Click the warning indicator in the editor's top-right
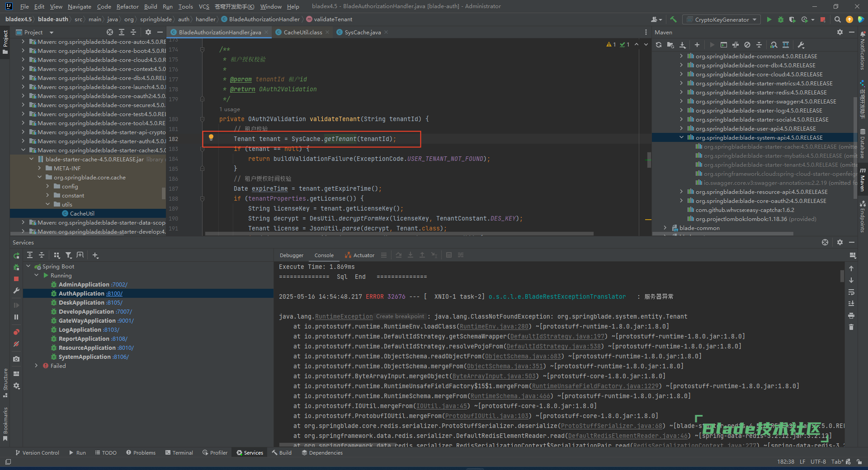This screenshot has width=868, height=470. tap(611, 45)
